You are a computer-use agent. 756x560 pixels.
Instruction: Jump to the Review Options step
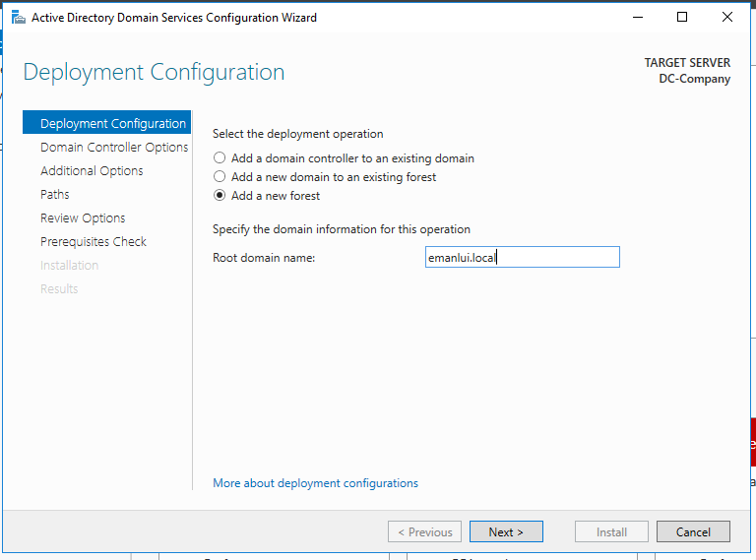83,218
